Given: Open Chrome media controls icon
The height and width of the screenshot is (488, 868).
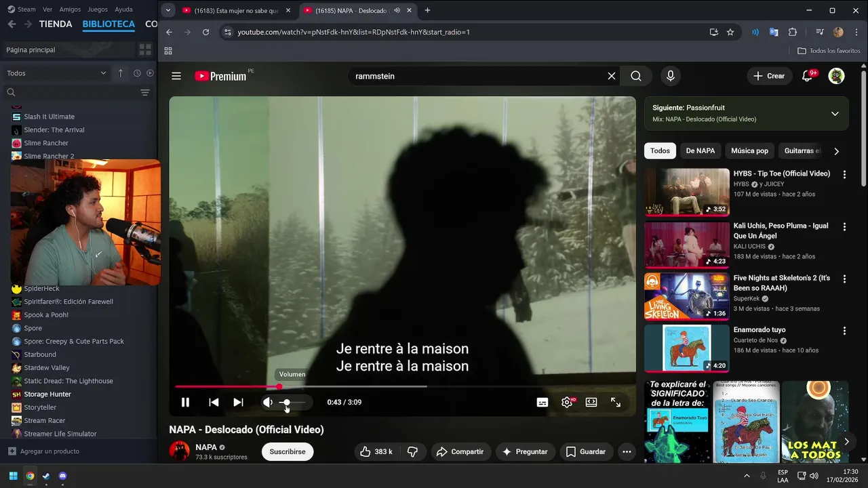Looking at the screenshot, I should tap(820, 32).
